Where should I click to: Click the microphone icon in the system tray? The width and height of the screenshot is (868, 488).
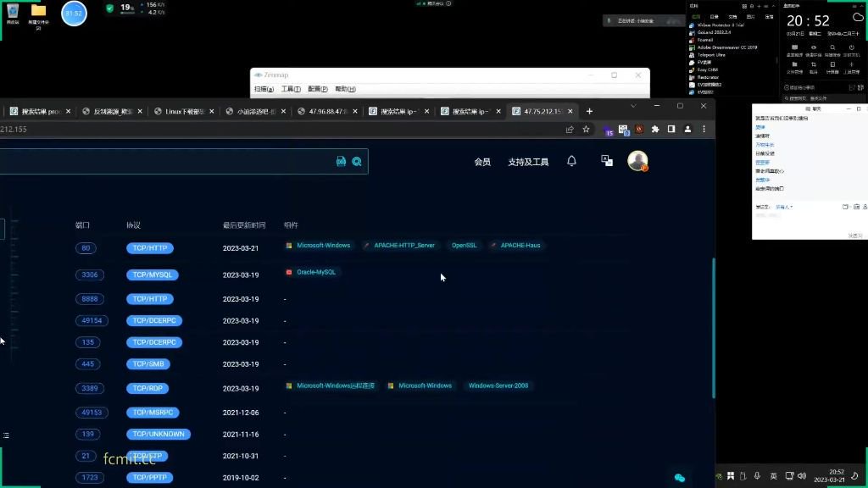757,476
